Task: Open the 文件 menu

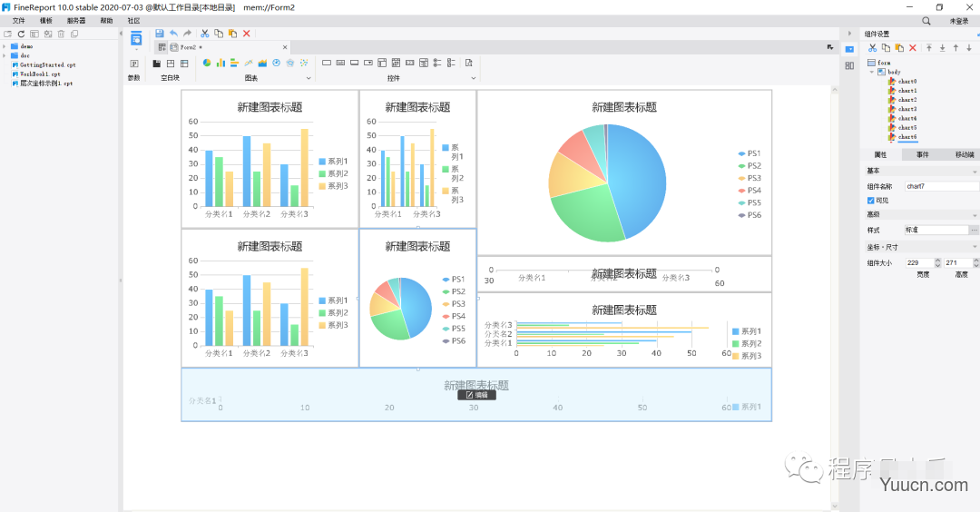Action: (x=19, y=21)
